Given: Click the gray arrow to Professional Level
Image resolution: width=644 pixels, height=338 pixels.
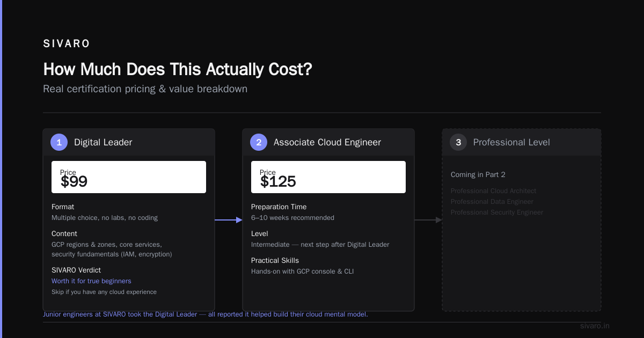Looking at the screenshot, I should coord(428,220).
